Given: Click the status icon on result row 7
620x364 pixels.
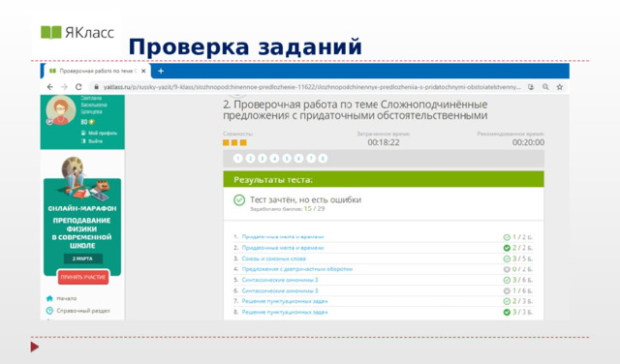Looking at the screenshot, I should (507, 301).
